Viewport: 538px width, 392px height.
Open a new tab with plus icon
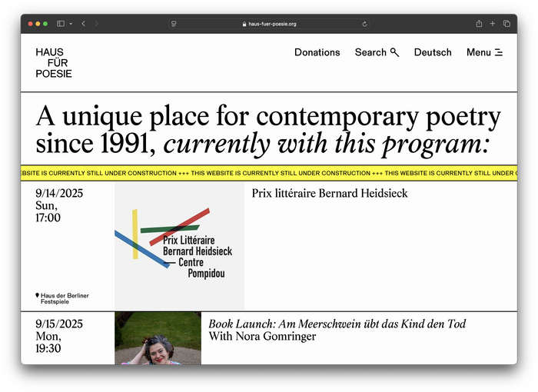(x=493, y=23)
